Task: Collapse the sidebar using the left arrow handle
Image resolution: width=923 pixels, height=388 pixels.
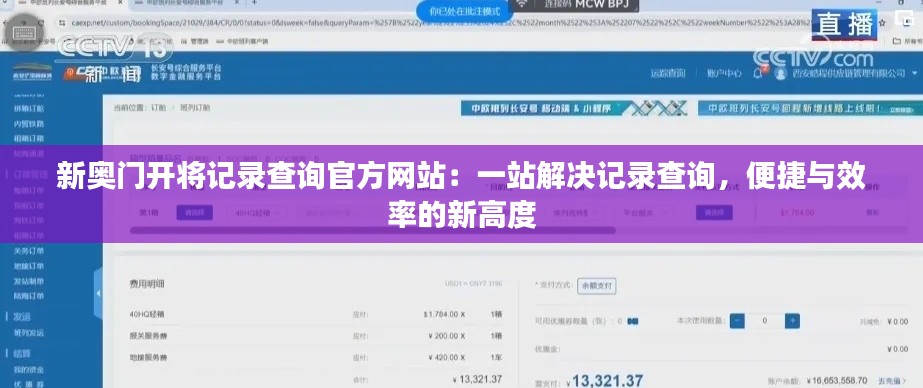Action: coord(98,293)
